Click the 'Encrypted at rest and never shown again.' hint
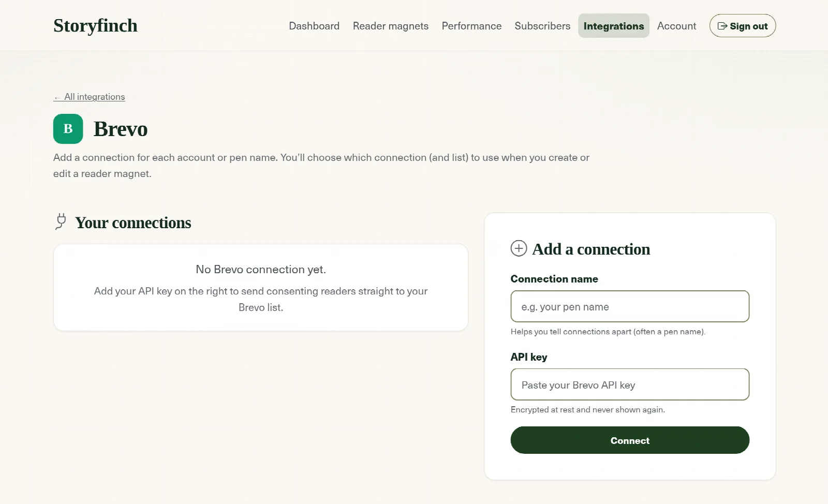The width and height of the screenshot is (828, 504). (x=587, y=410)
